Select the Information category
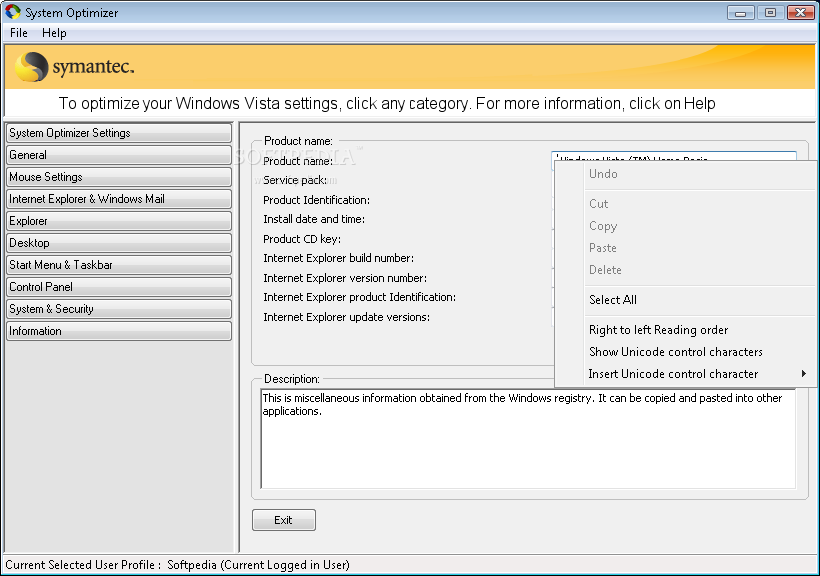This screenshot has width=820, height=576. tap(119, 331)
